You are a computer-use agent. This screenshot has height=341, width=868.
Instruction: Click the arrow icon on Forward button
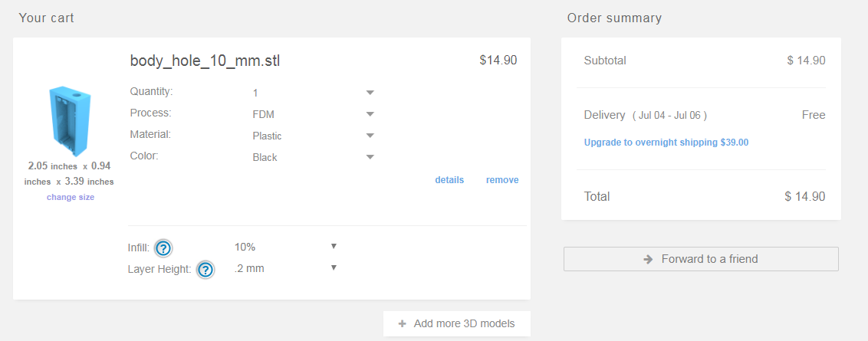click(648, 259)
